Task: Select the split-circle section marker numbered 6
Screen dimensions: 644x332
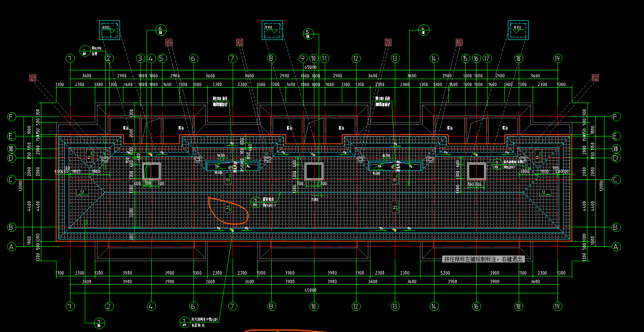Action: click(160, 30)
